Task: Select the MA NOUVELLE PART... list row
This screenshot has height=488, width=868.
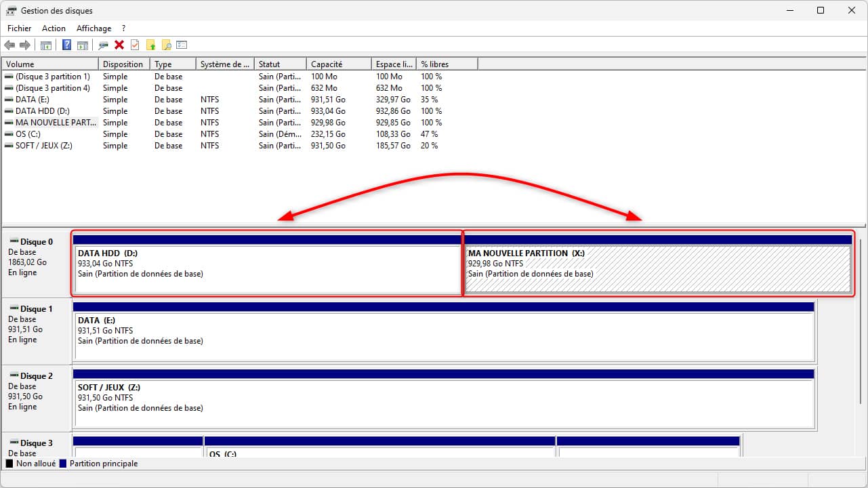Action: 241,123
